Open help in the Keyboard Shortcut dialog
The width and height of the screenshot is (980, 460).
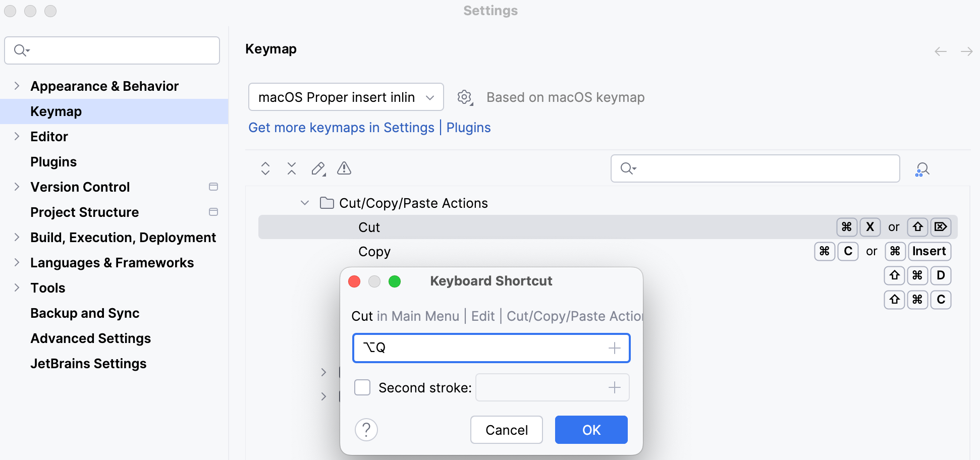coord(366,430)
